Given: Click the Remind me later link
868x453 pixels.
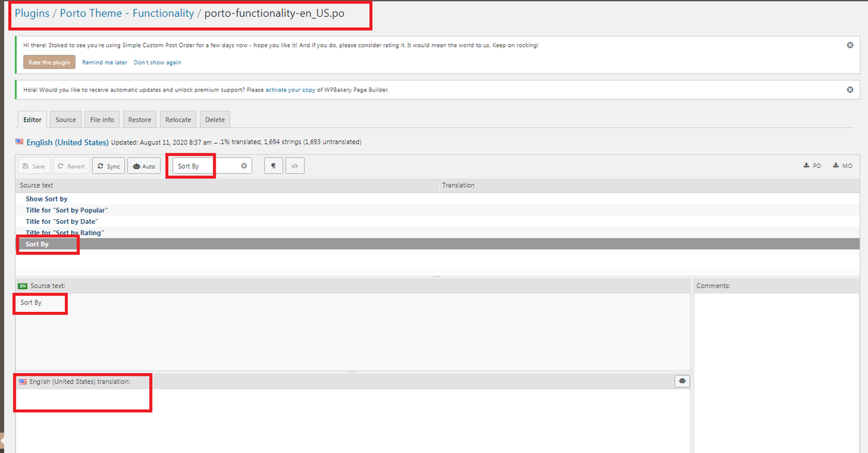Looking at the screenshot, I should coord(104,62).
